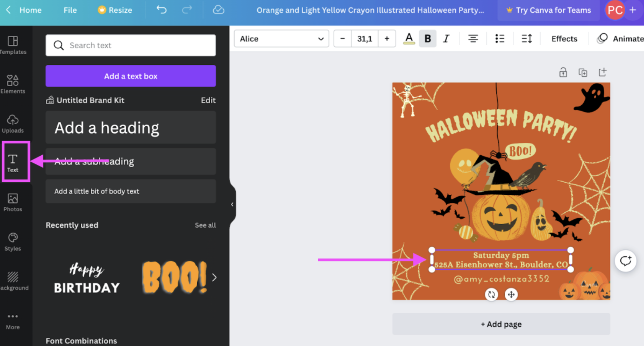The width and height of the screenshot is (644, 346).
Task: Open the Photos panel
Action: (x=13, y=203)
